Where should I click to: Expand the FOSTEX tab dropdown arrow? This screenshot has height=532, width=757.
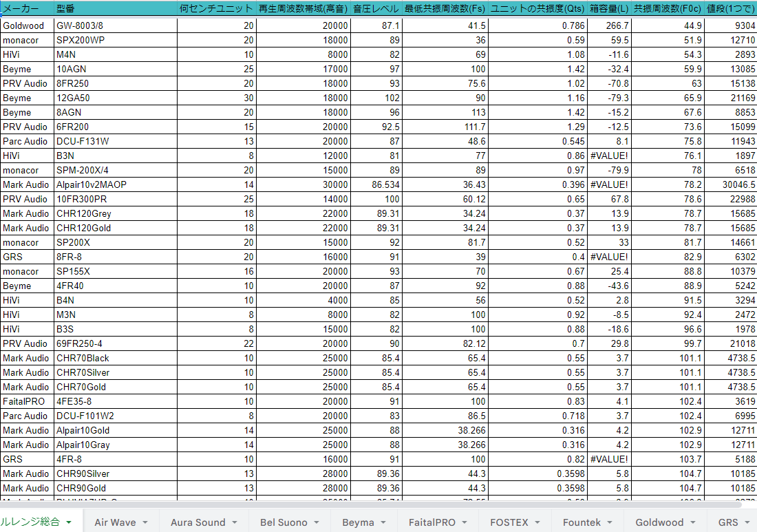pos(537,522)
